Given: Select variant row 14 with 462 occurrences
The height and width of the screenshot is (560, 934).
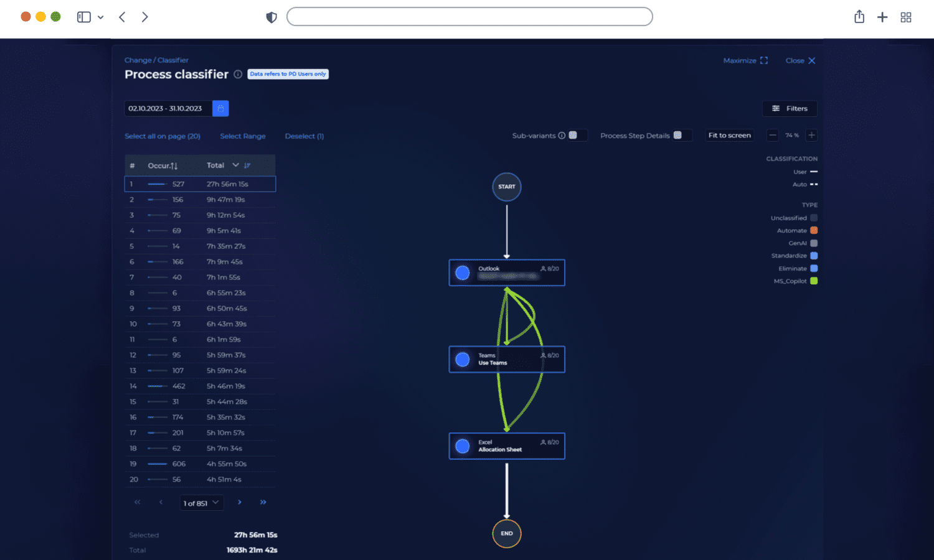Looking at the screenshot, I should tap(199, 386).
